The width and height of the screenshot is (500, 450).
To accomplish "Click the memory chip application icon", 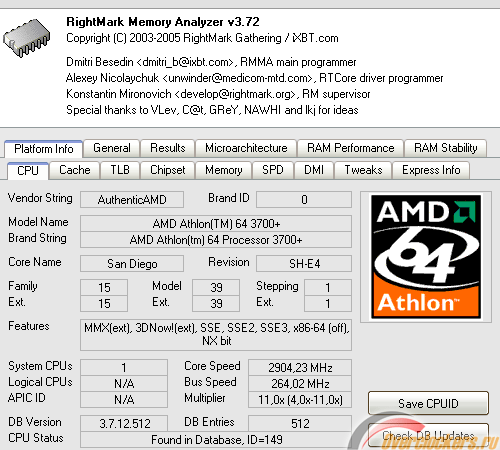I will coord(27,38).
